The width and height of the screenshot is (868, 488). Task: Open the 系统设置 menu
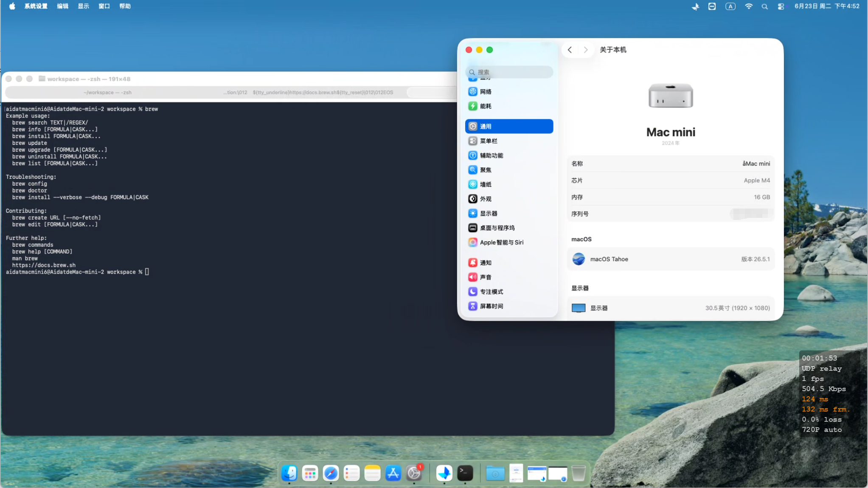pyautogui.click(x=36, y=6)
